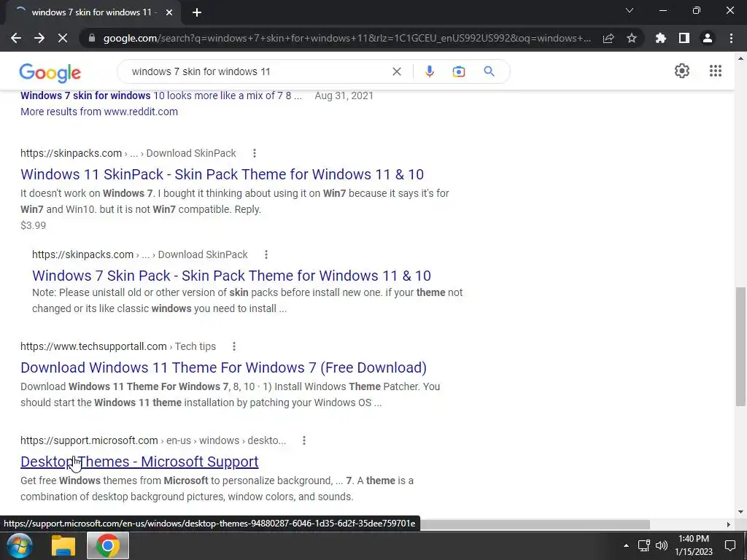Open Download Windows 11 Theme For Windows 7 link
This screenshot has width=747, height=560.
pos(223,367)
